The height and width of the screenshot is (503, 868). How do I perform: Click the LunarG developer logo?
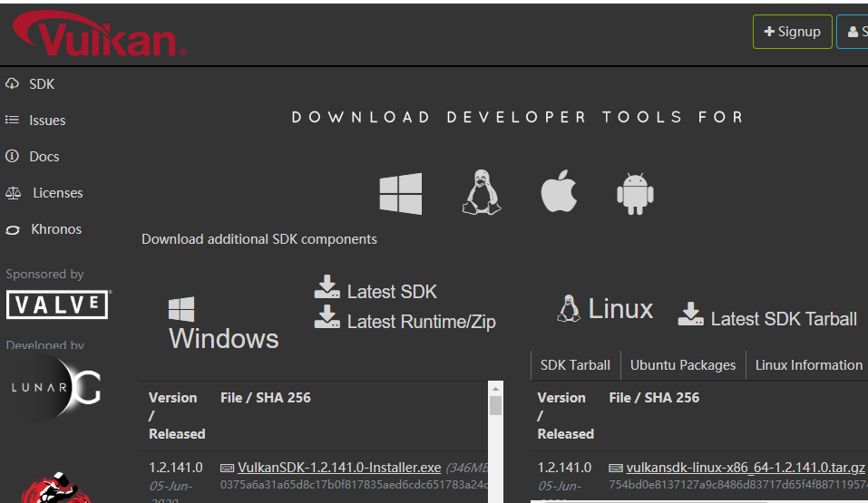(55, 387)
